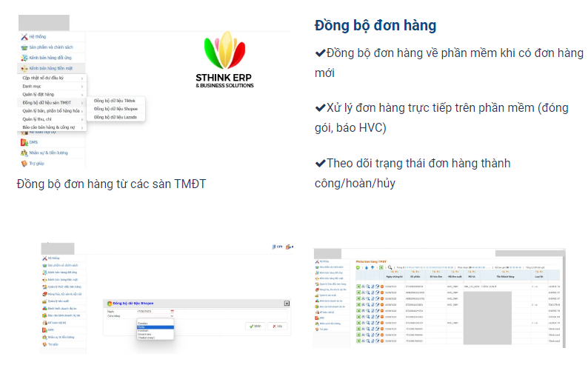Click the Nhân sự & tiền lương icon
Viewport: 588px width, 368px height.
[24, 153]
